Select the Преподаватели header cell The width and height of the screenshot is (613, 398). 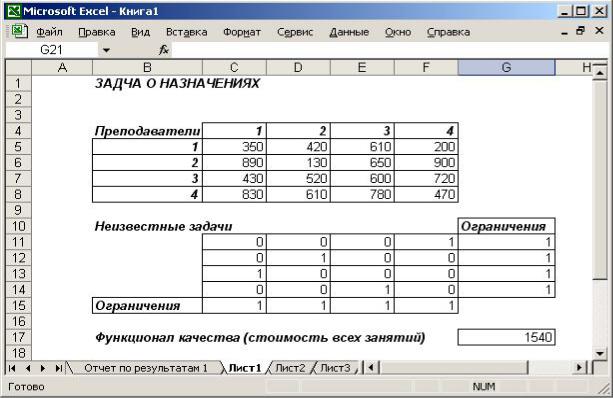click(147, 131)
